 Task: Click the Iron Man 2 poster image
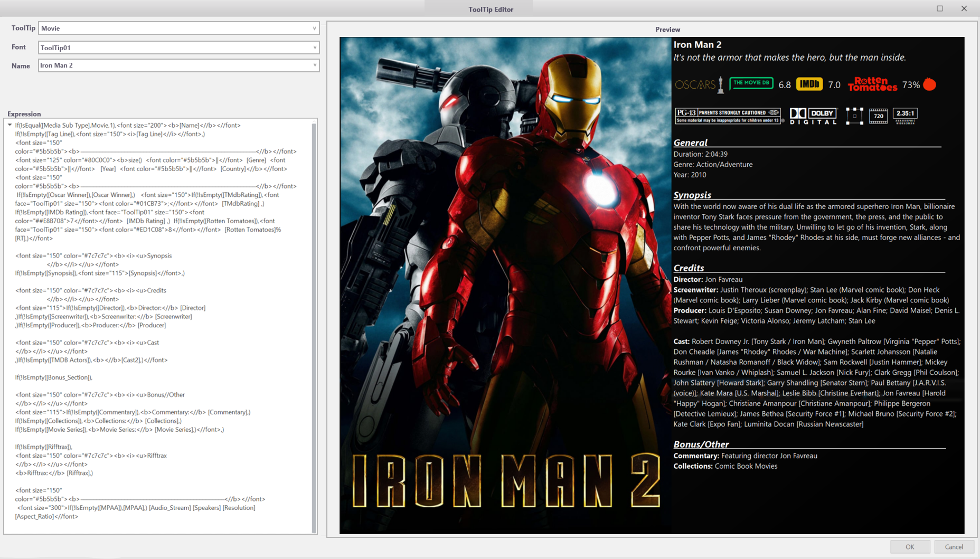tap(505, 285)
